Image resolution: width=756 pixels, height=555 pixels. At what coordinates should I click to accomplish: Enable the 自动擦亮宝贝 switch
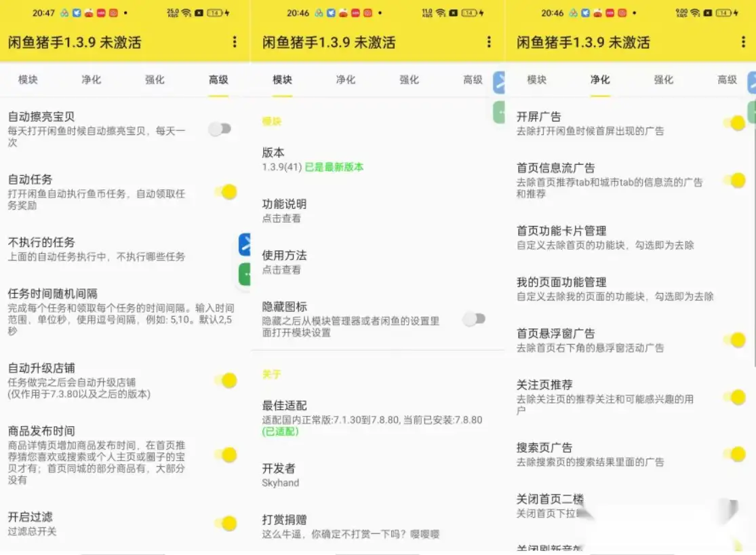click(x=220, y=129)
